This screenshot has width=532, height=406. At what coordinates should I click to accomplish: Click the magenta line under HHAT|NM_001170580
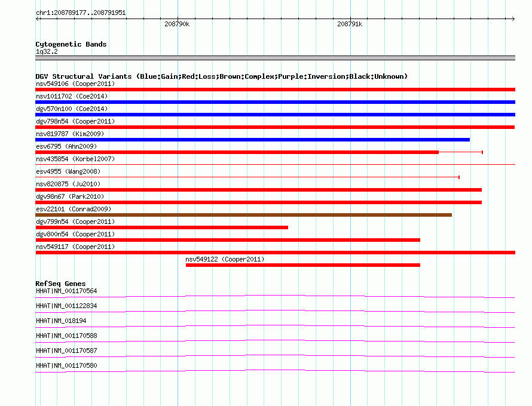click(x=275, y=371)
